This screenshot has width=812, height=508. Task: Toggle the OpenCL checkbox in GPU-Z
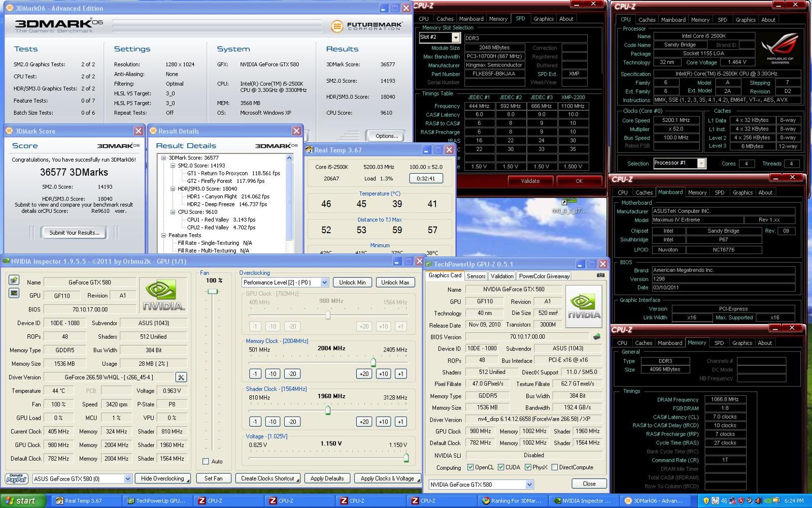[x=470, y=467]
